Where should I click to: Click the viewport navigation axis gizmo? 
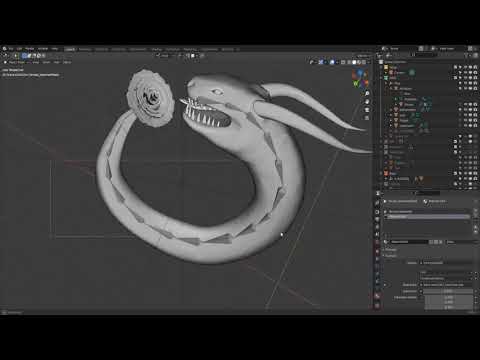[360, 78]
